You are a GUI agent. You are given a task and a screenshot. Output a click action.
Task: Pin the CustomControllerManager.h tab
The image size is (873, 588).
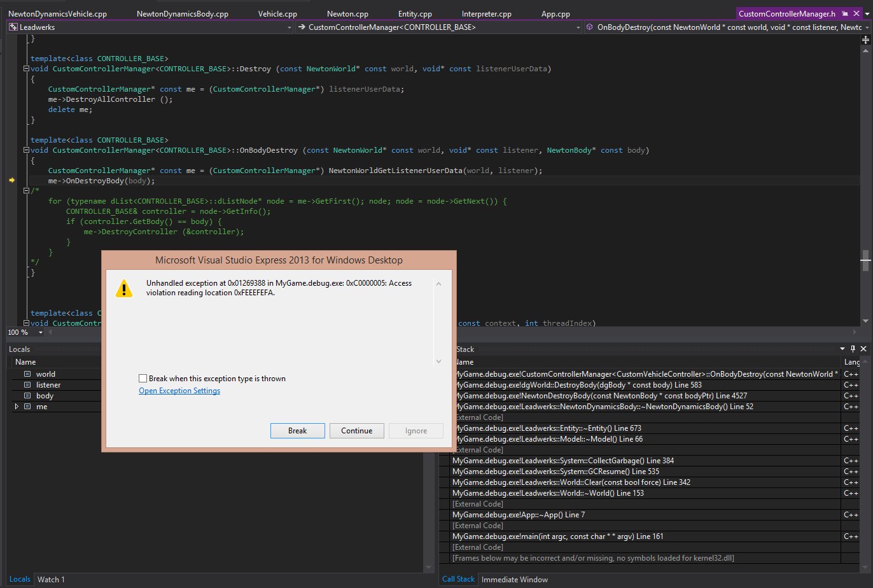point(845,13)
